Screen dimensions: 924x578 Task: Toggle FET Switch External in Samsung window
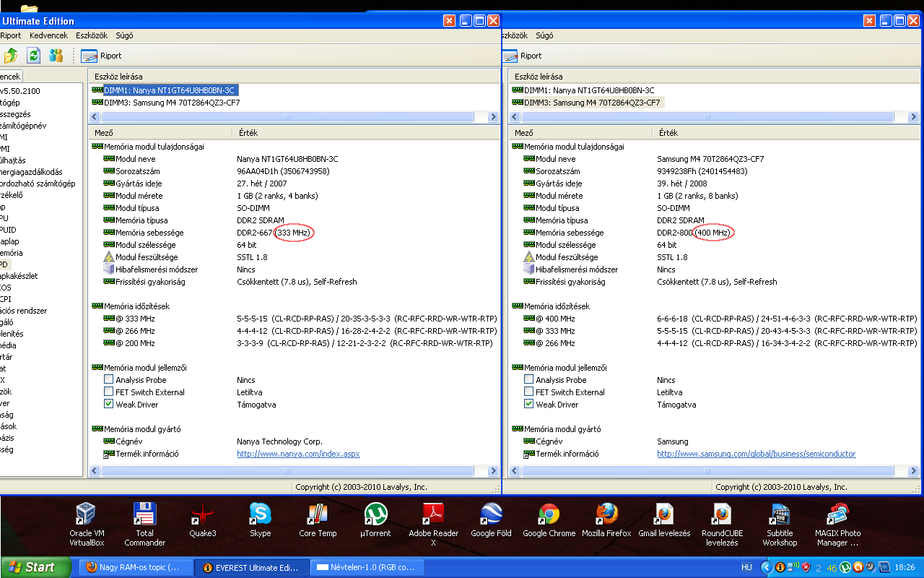point(528,392)
